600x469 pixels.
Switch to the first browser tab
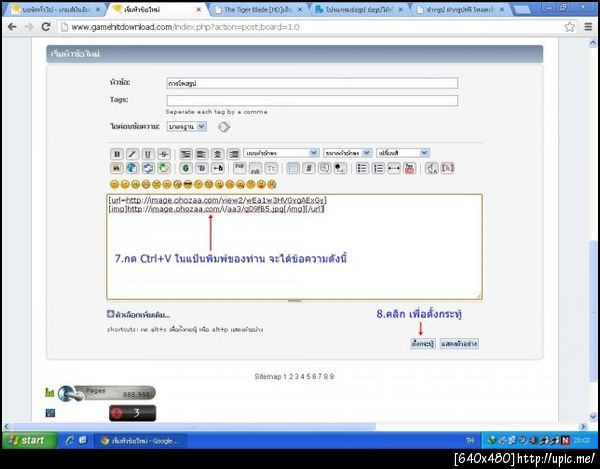pos(55,10)
